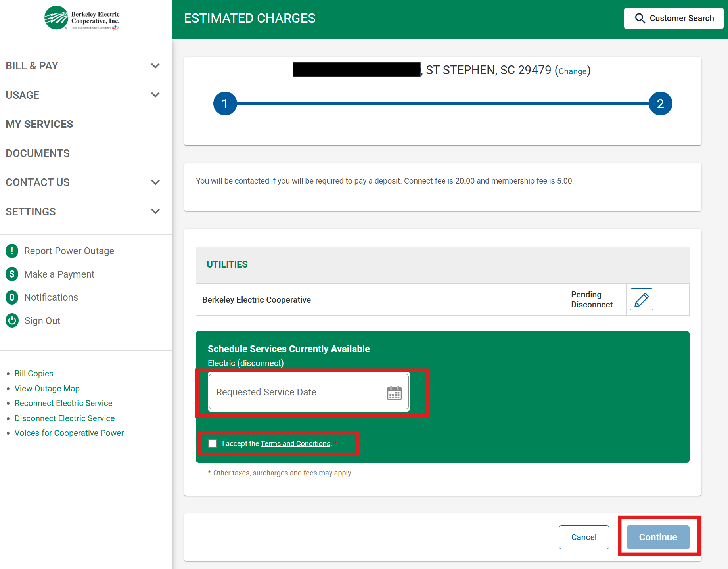Image resolution: width=728 pixels, height=569 pixels.
Task: Click the Berkeley Electric Cooperative logo
Action: pos(82,18)
